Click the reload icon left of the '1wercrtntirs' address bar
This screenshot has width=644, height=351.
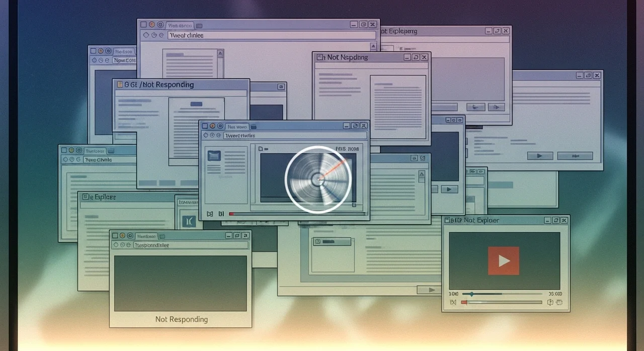click(218, 136)
